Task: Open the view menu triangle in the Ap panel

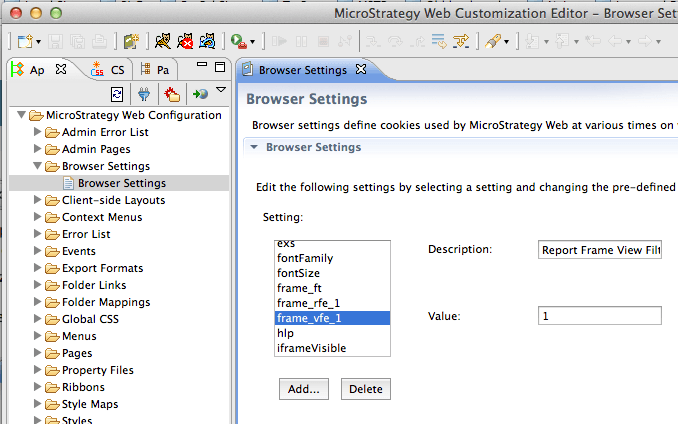Action: [x=221, y=90]
